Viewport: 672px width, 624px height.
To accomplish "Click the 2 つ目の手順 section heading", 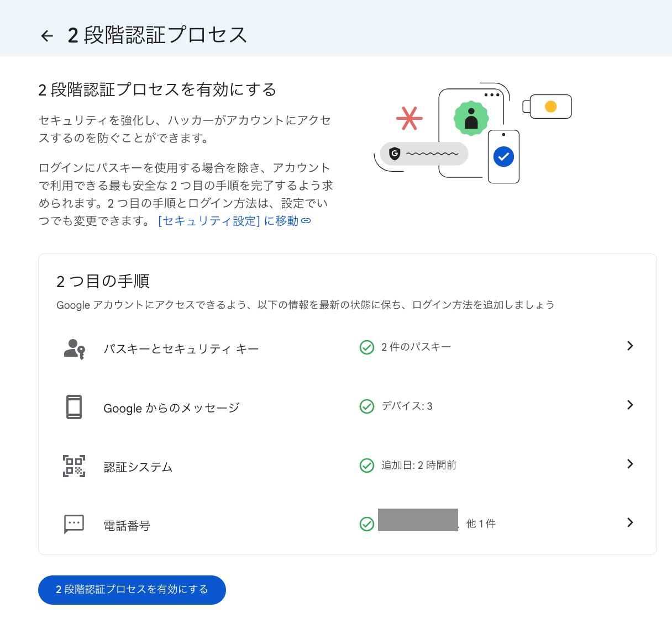I will point(103,281).
